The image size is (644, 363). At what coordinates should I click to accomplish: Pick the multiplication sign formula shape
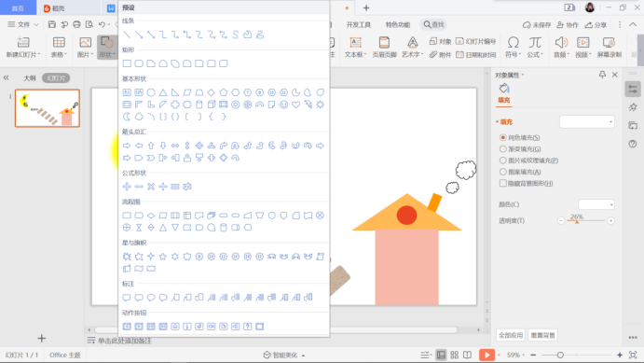point(151,187)
